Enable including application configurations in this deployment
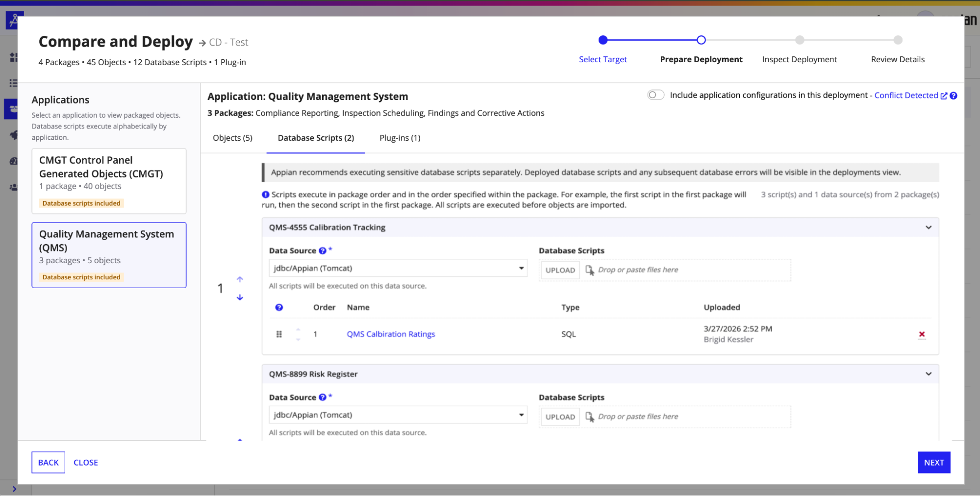This screenshot has height=496, width=980. tap(655, 95)
